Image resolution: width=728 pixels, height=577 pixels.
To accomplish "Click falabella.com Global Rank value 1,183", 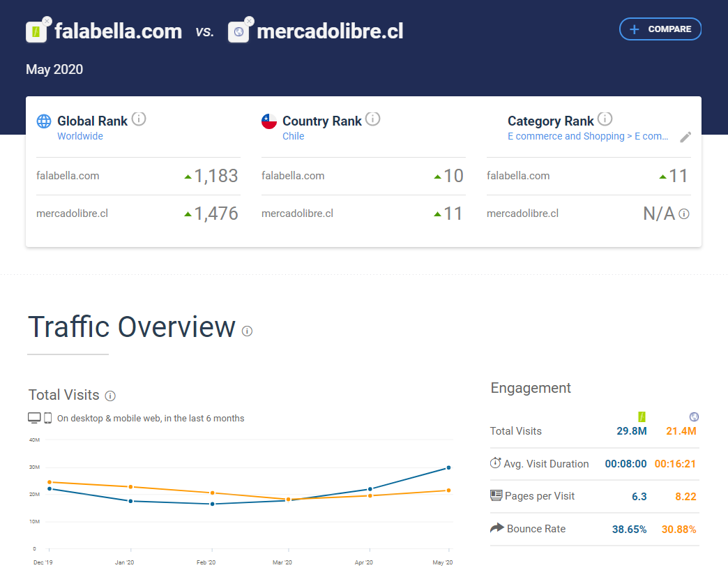I will (215, 176).
